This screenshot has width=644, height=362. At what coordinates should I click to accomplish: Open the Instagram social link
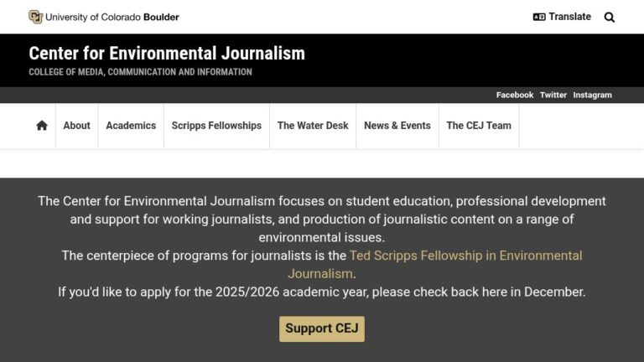pyautogui.click(x=592, y=95)
